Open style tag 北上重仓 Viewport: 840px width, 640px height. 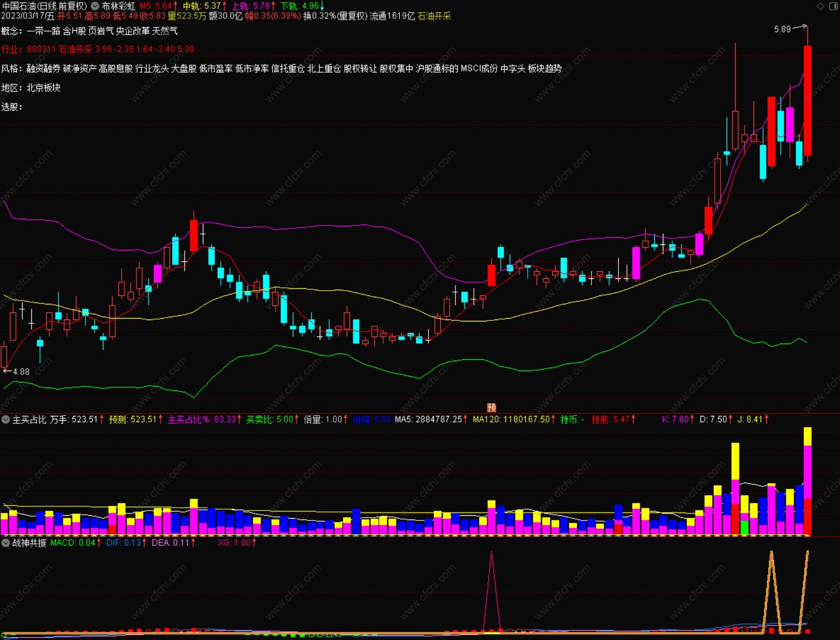pyautogui.click(x=324, y=69)
